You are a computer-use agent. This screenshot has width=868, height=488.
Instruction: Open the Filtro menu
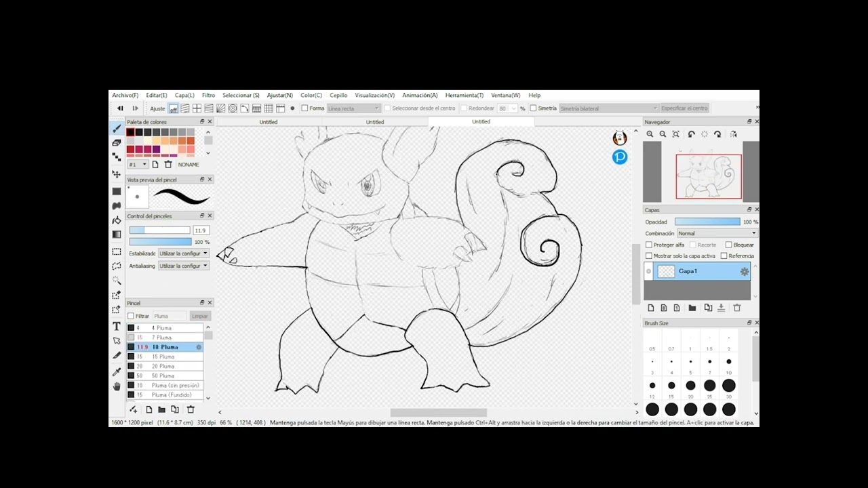[208, 96]
